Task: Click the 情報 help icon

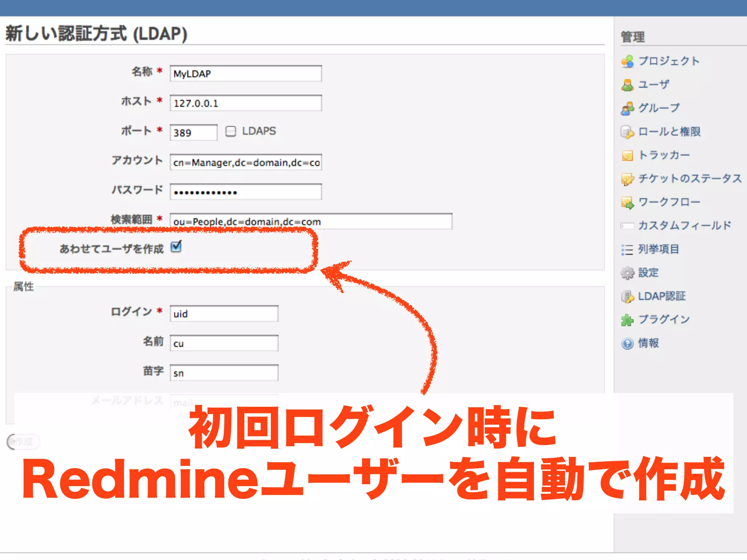Action: pyautogui.click(x=627, y=343)
